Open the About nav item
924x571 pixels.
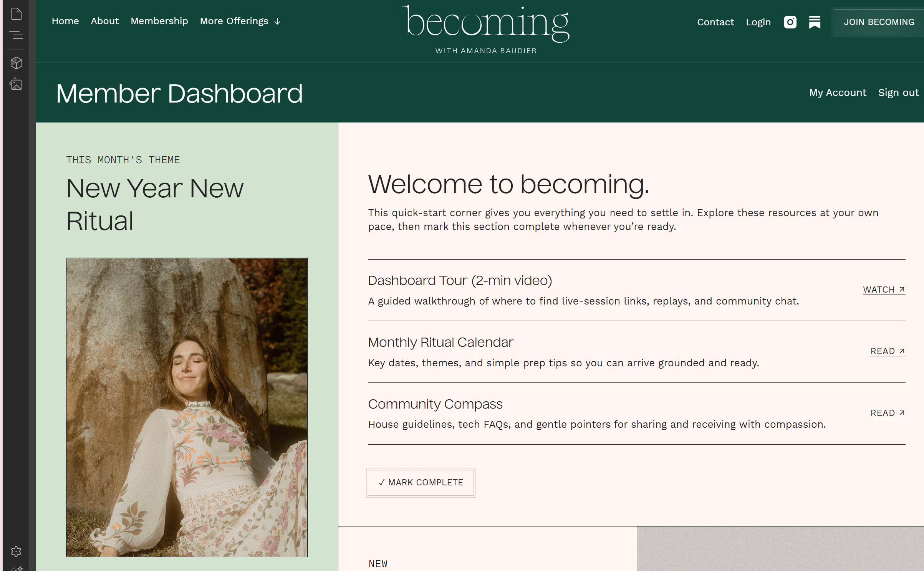click(105, 21)
